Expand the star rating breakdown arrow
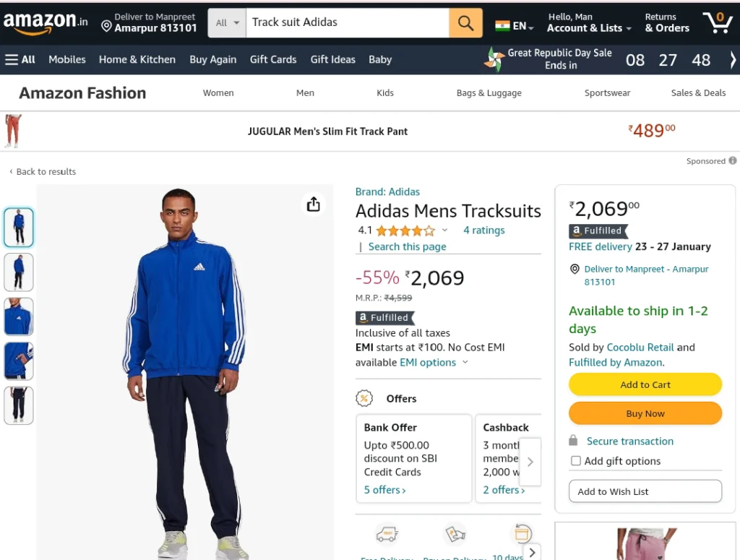Image resolution: width=740 pixels, height=560 pixels. (x=444, y=231)
